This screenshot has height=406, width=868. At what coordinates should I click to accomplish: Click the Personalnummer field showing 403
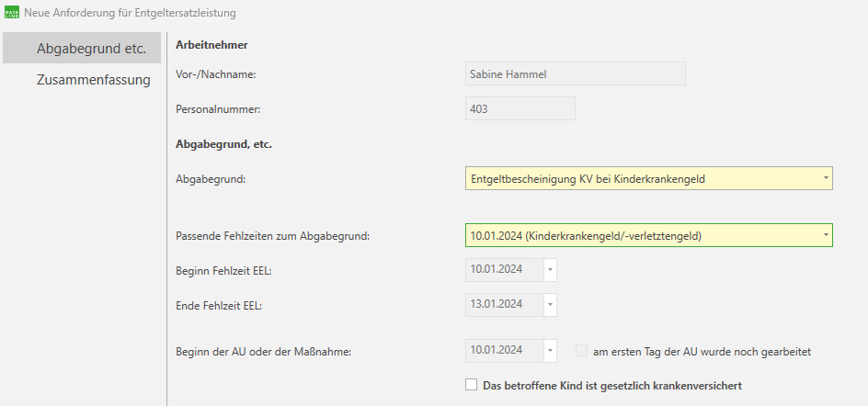click(x=520, y=108)
